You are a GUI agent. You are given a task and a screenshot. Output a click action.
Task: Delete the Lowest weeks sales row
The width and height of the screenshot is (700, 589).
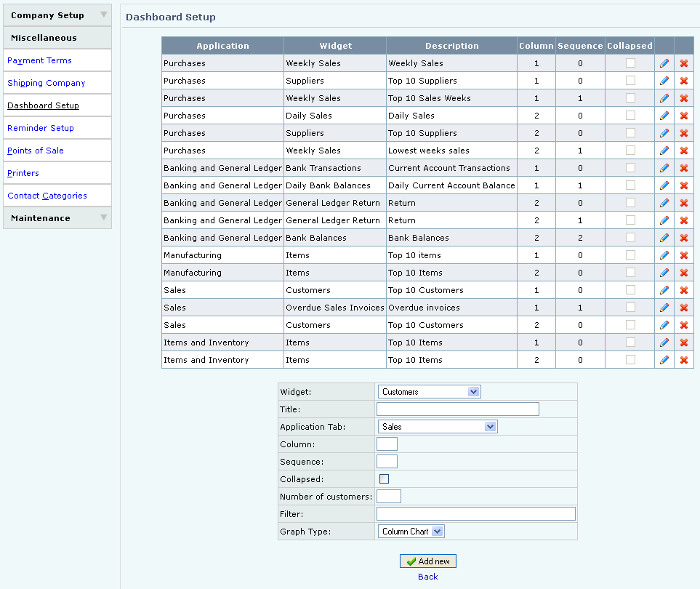point(684,151)
